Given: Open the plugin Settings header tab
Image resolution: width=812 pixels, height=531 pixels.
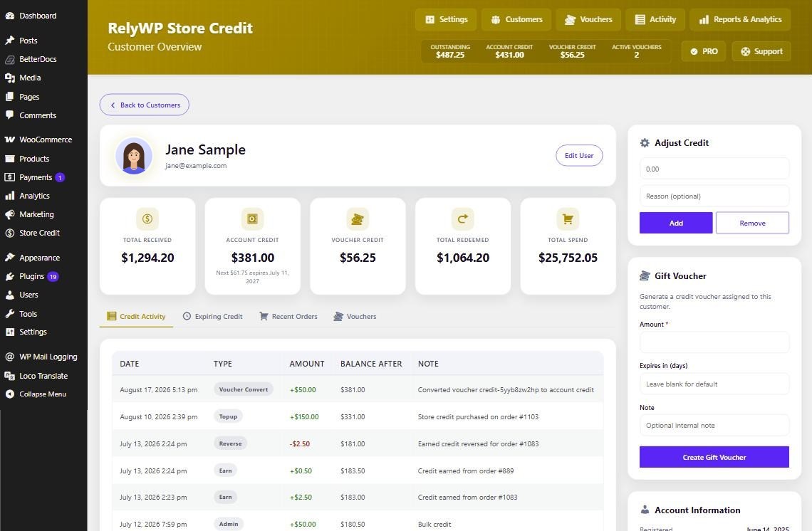Looking at the screenshot, I should (x=447, y=20).
